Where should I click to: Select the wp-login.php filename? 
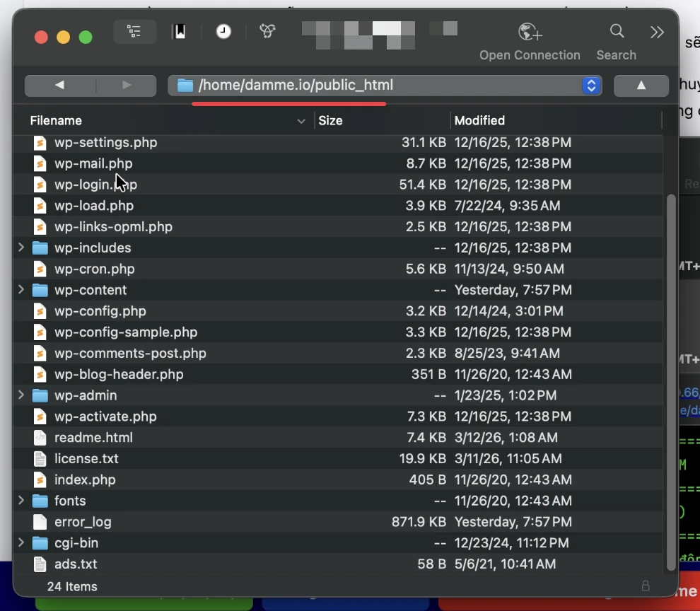click(x=95, y=185)
